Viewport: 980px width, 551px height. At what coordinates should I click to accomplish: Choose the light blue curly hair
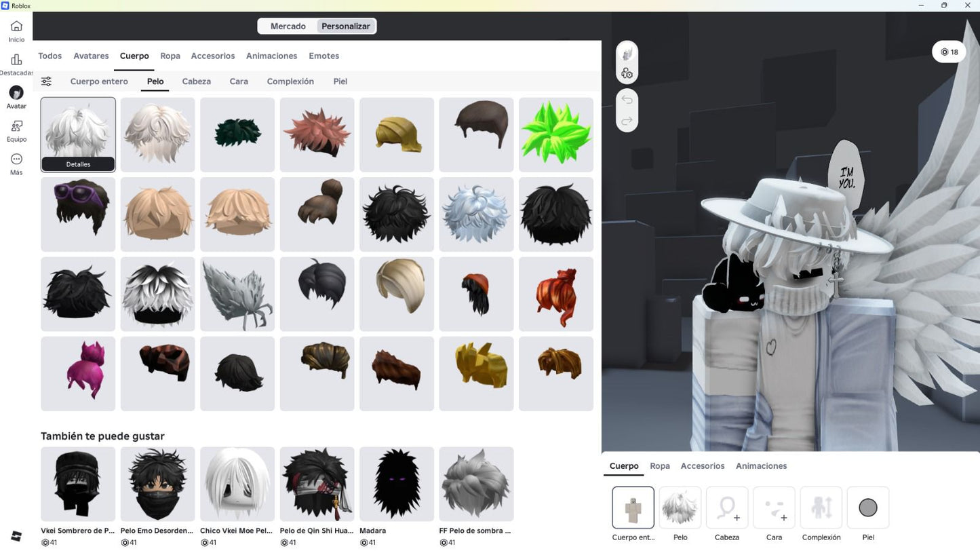tap(476, 214)
